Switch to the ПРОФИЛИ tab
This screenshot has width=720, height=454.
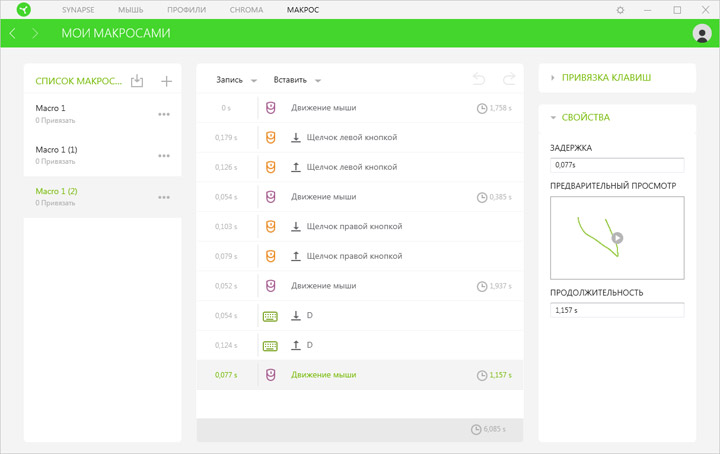pos(186,10)
